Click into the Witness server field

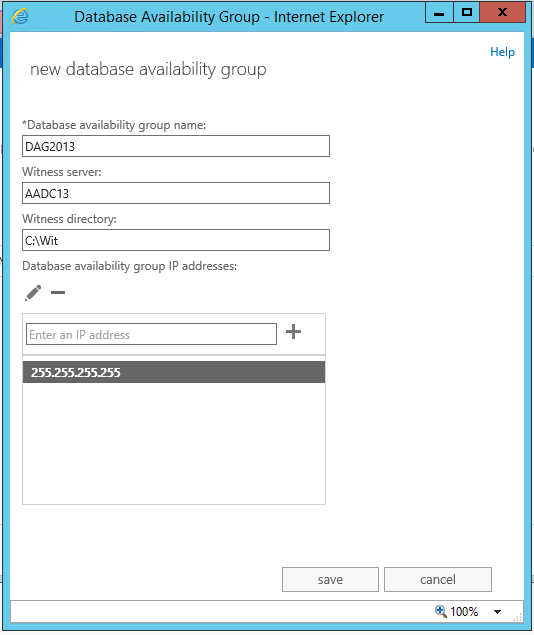point(176,193)
